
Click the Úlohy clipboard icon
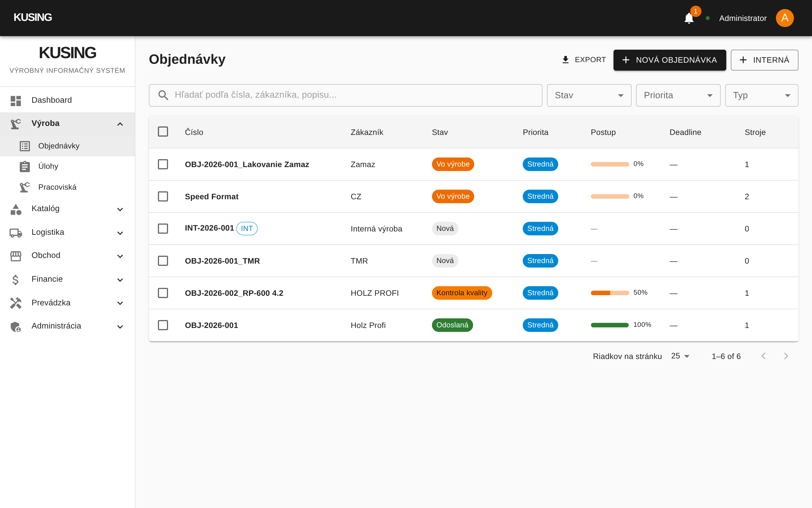(25, 166)
